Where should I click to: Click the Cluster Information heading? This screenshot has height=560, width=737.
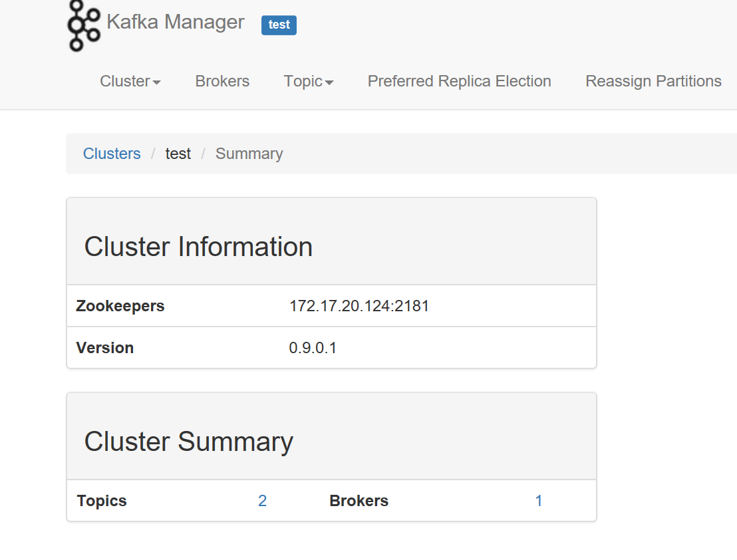pyautogui.click(x=198, y=247)
